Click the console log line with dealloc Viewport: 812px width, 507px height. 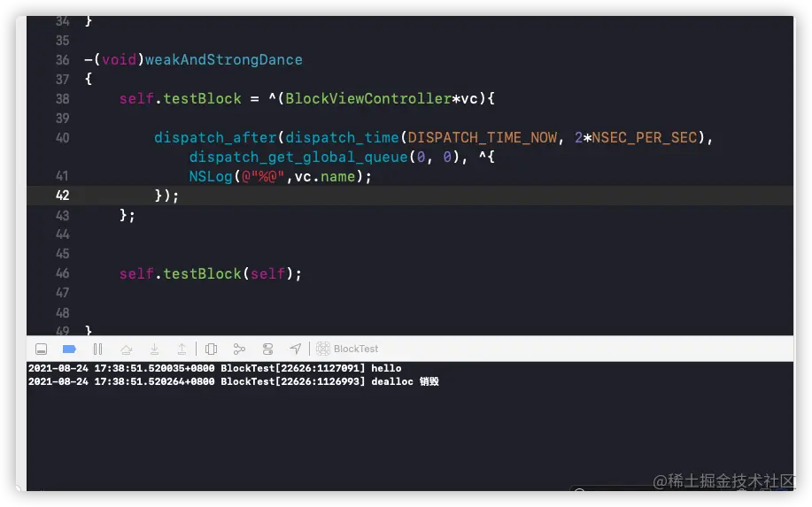pos(234,382)
